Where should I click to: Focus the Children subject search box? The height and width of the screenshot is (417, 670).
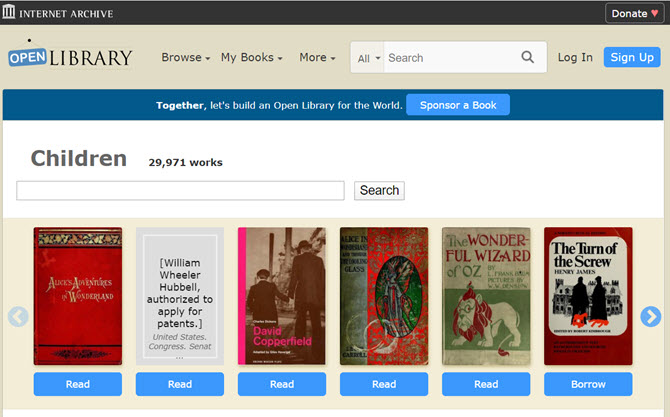tap(180, 191)
